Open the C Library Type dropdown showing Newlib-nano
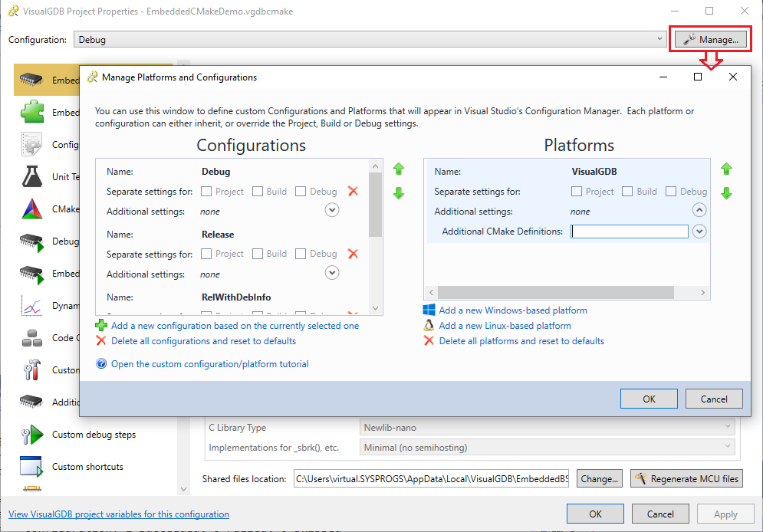 tap(547, 428)
